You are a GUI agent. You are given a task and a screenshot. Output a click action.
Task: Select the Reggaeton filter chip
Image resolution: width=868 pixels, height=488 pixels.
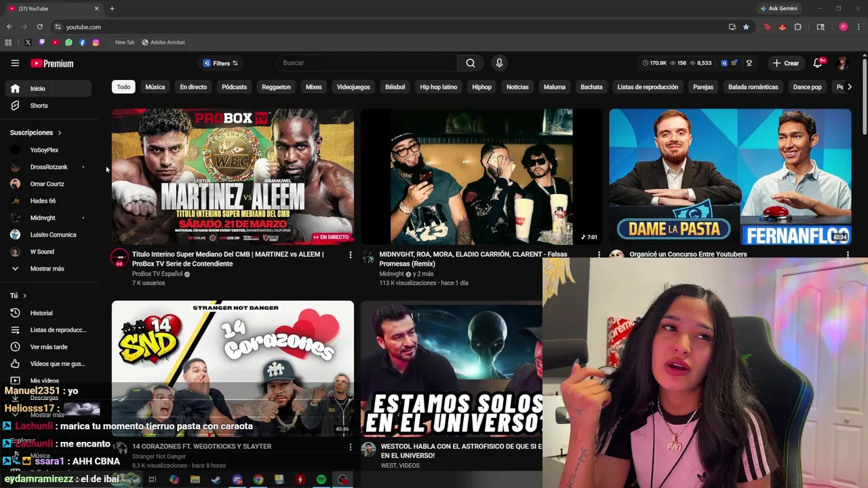[276, 87]
